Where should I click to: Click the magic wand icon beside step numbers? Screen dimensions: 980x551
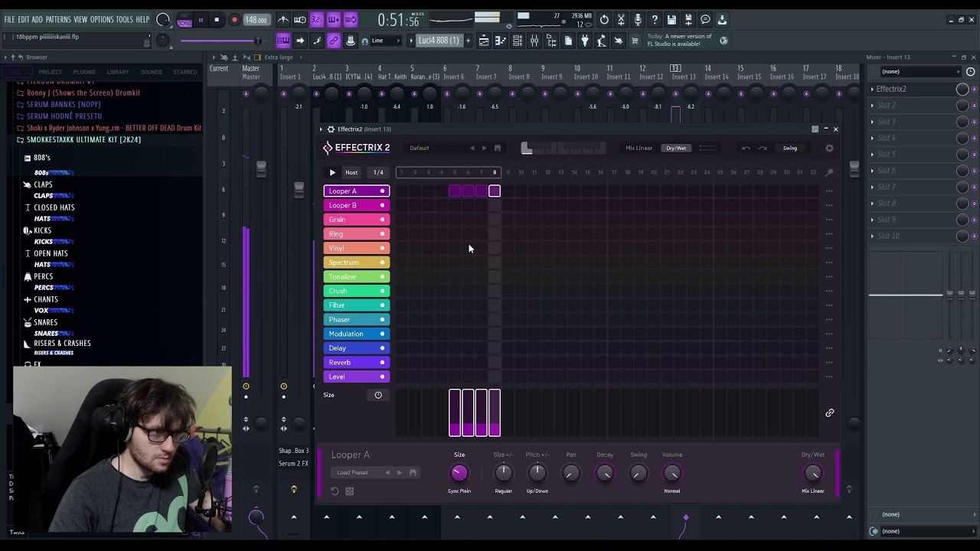tap(829, 172)
